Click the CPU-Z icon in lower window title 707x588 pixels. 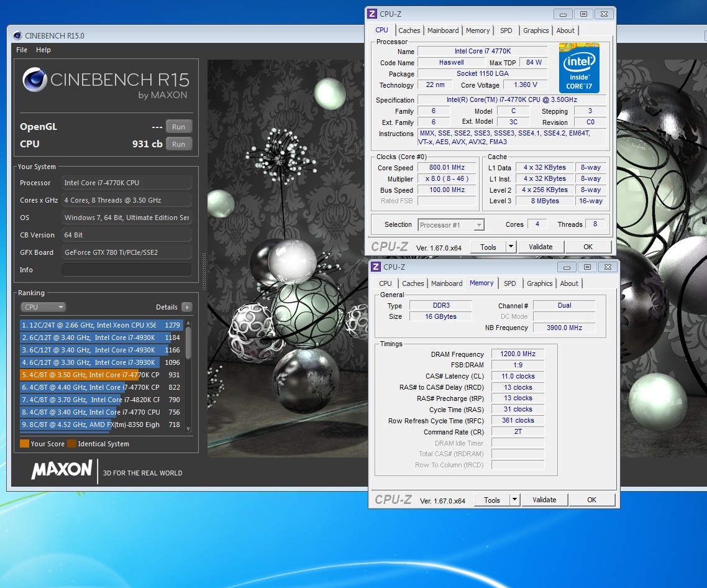376,267
